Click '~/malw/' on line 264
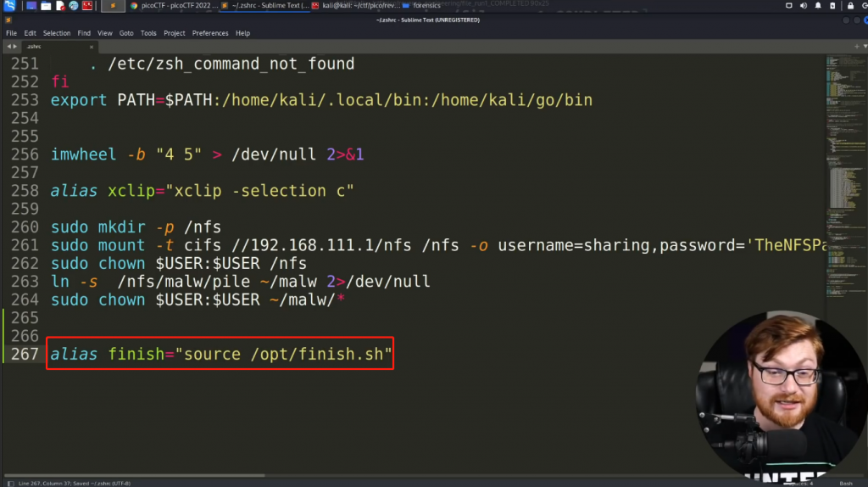Viewport: 868px width, 487px height. click(x=303, y=300)
